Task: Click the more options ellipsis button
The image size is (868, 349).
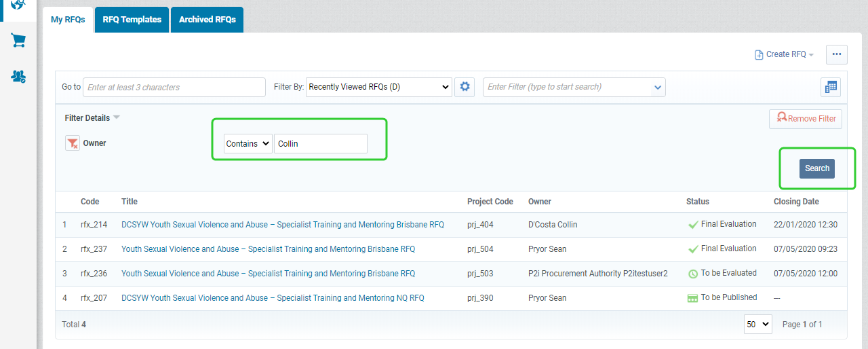Action: (837, 54)
